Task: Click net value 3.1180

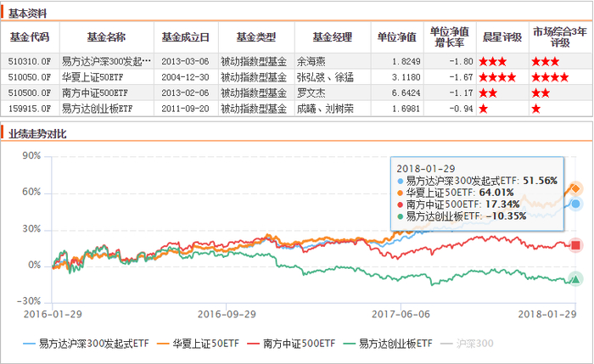Action: [406, 77]
